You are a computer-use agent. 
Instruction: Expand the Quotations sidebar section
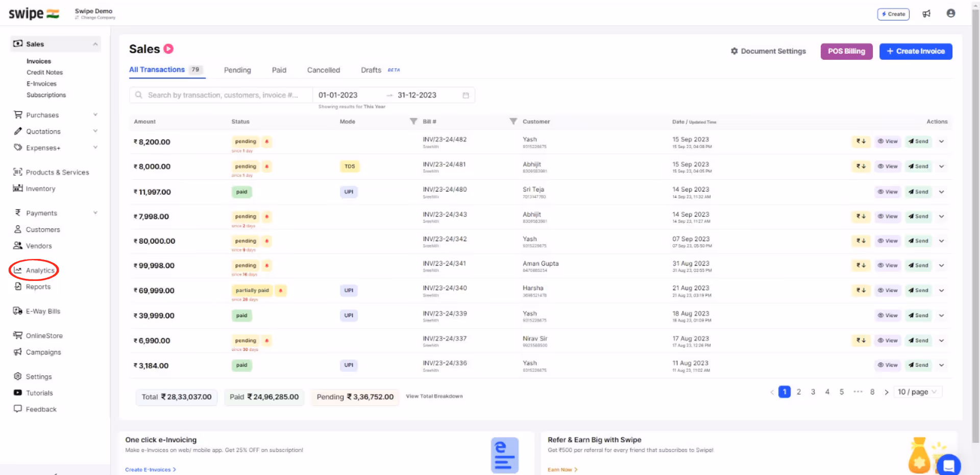tap(95, 131)
